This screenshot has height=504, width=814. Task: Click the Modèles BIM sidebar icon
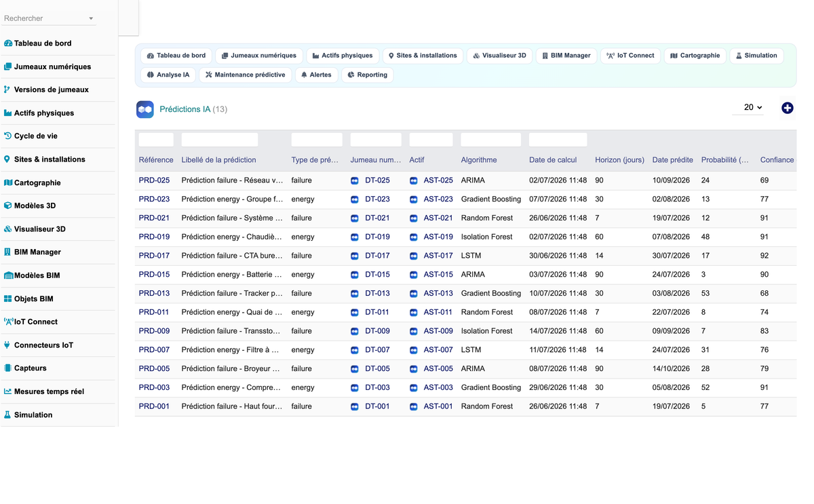9,275
